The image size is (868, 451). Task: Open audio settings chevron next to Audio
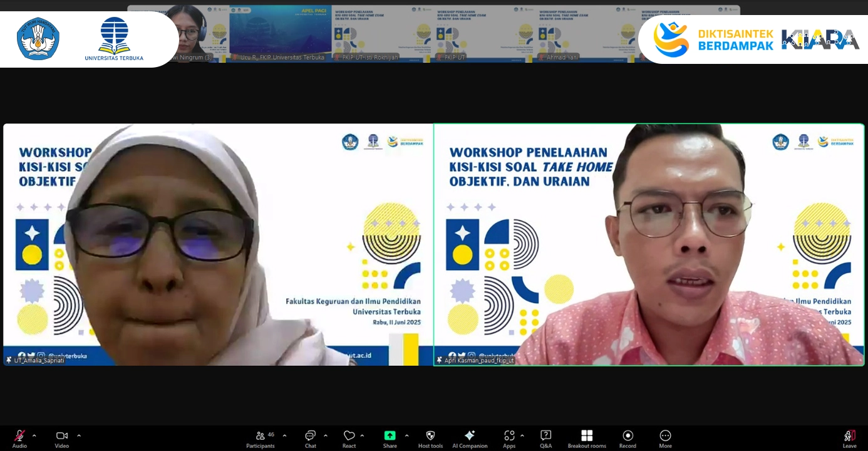click(34, 435)
